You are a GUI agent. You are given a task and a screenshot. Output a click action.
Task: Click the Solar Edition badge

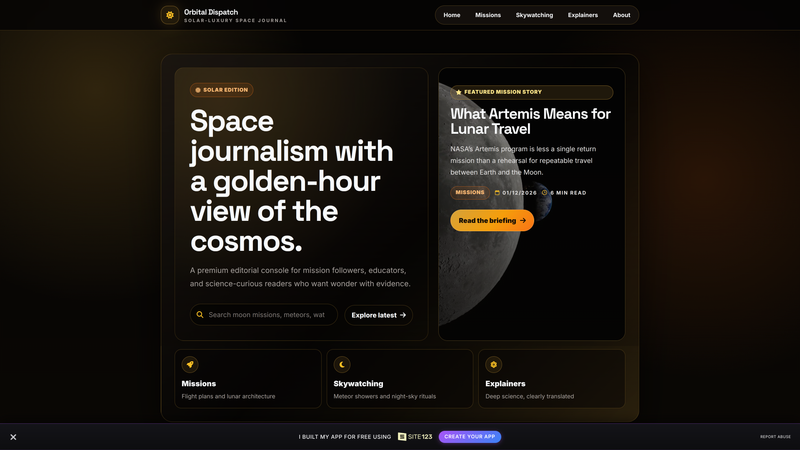(221, 90)
